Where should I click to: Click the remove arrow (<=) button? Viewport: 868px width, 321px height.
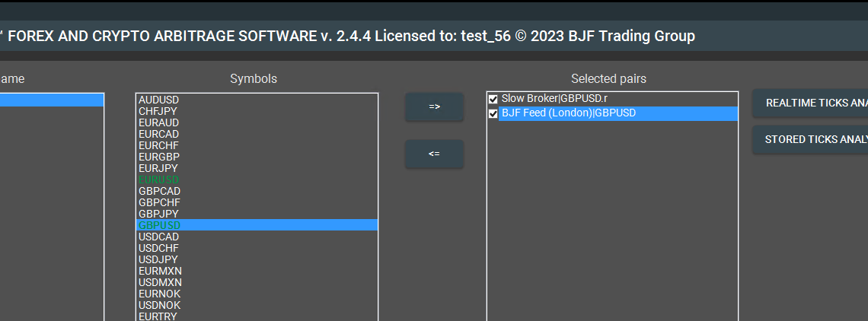pyautogui.click(x=434, y=154)
